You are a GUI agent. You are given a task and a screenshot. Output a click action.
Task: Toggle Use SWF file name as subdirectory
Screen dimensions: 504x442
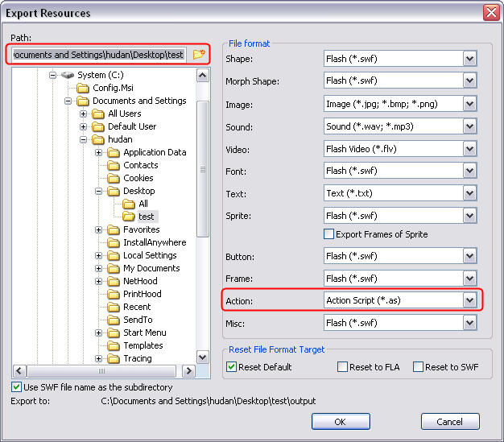point(16,387)
